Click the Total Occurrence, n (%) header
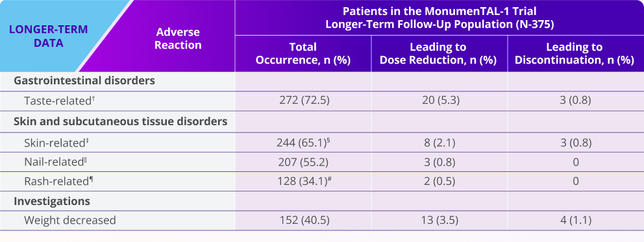644x242 pixels. coord(303,54)
